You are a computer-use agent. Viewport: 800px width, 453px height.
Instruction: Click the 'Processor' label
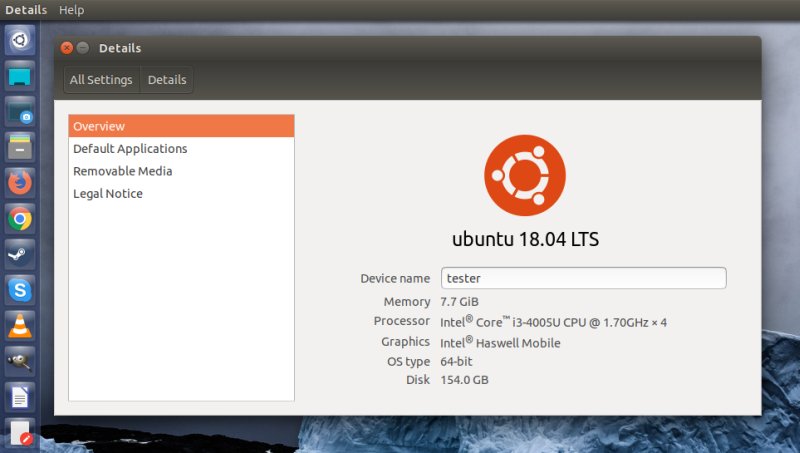[402, 321]
